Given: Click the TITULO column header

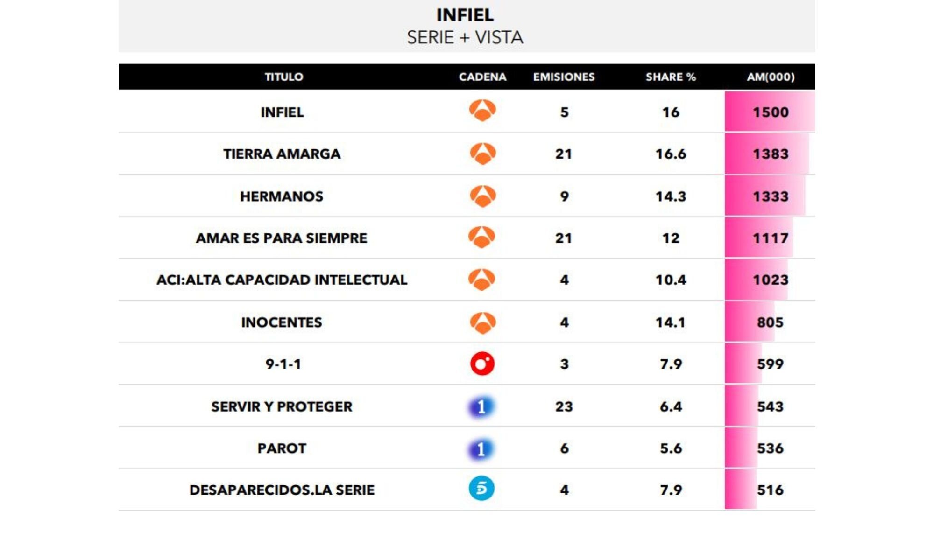Looking at the screenshot, I should click(284, 77).
